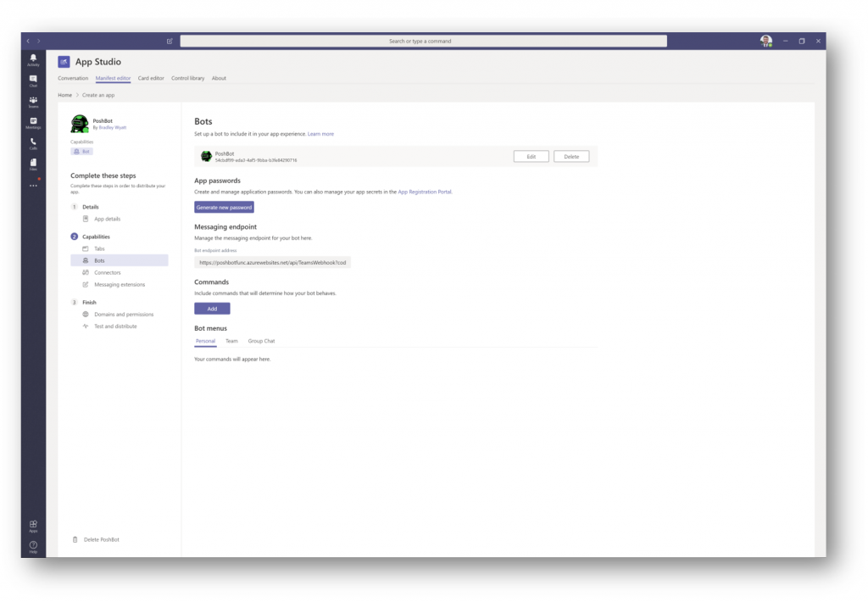The image size is (868, 602).
Task: Click Generate new password
Action: point(224,207)
